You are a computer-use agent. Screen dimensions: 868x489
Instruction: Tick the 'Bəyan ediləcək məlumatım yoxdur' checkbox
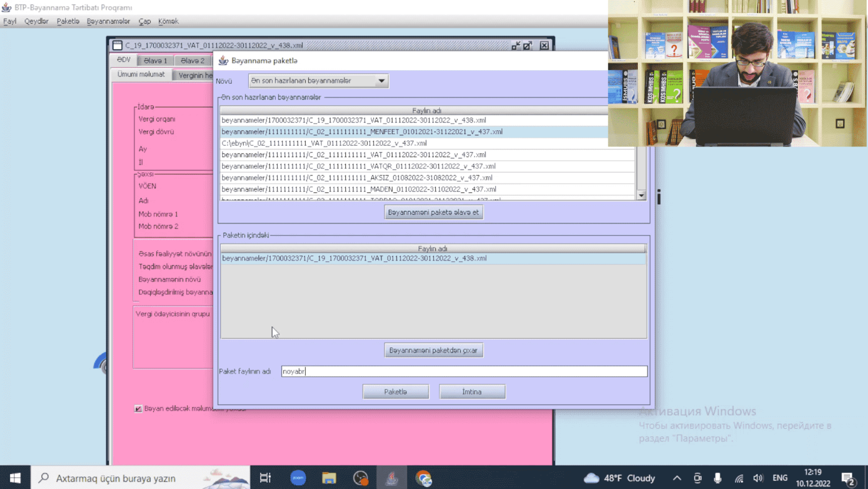[x=138, y=408]
